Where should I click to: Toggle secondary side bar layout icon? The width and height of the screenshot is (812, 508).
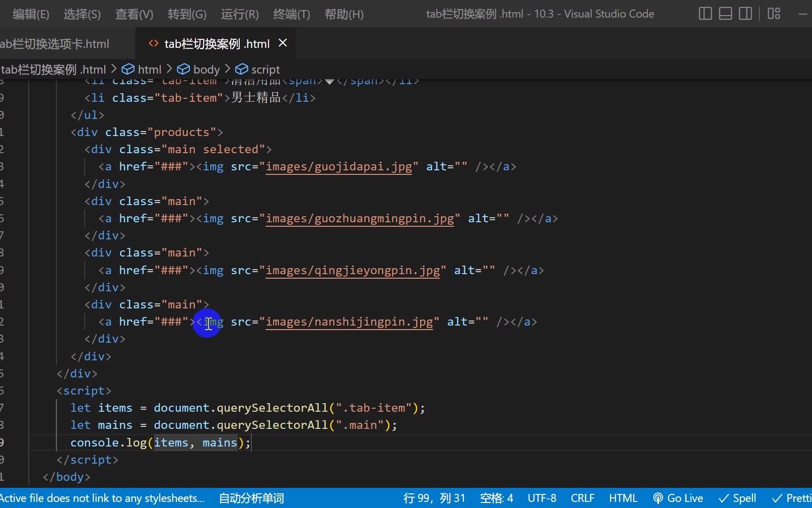[746, 14]
